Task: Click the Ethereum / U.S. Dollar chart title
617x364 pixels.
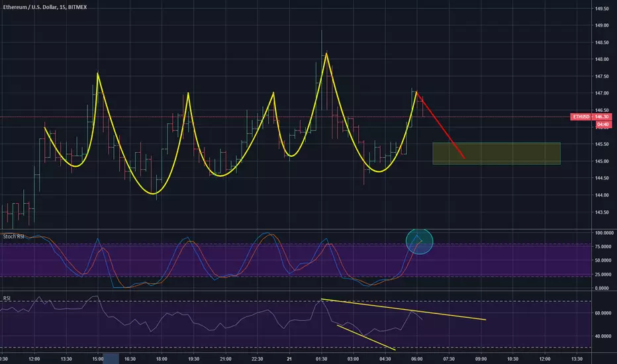Action: tap(45, 7)
